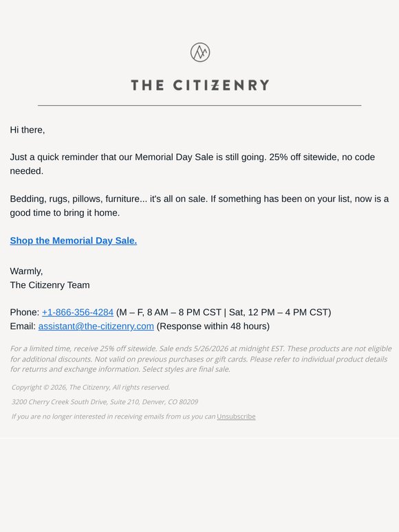The image size is (399, 532).
Task: Click the Bedding, rugs, pillows paragraph
Action: (x=199, y=206)
